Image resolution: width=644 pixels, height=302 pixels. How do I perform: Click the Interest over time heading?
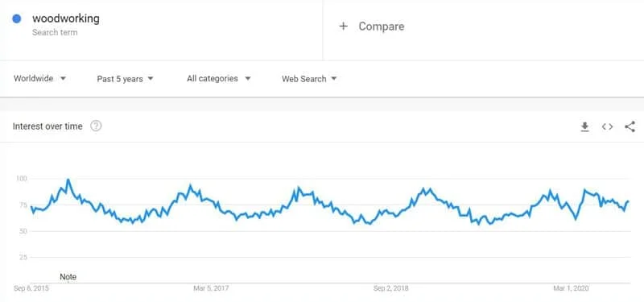click(x=47, y=126)
